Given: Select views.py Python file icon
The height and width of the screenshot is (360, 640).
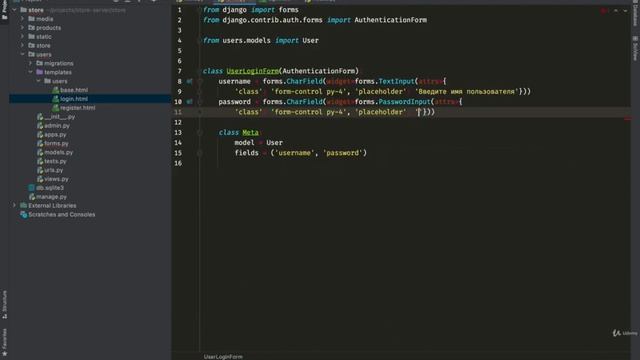Looking at the screenshot, I should point(40,179).
